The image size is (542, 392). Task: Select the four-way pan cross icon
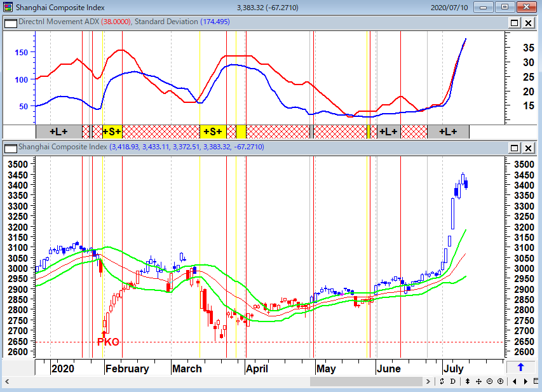tap(478, 381)
